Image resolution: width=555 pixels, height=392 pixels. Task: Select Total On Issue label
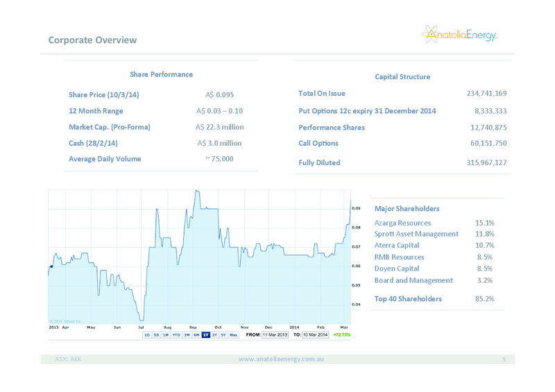(322, 94)
